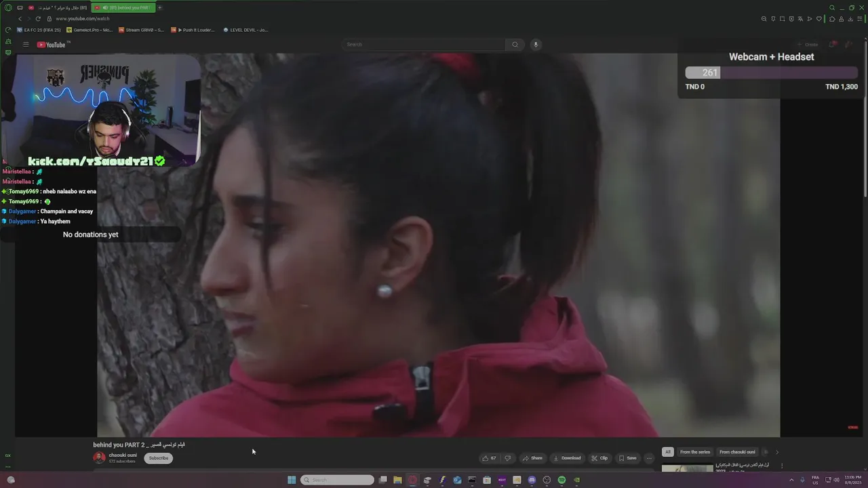Click the Windows taskbar search box
The width and height of the screenshot is (868, 488).
(337, 480)
